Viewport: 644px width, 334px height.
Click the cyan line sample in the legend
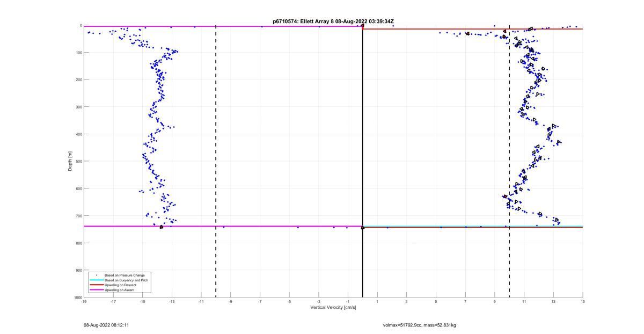coord(96,280)
